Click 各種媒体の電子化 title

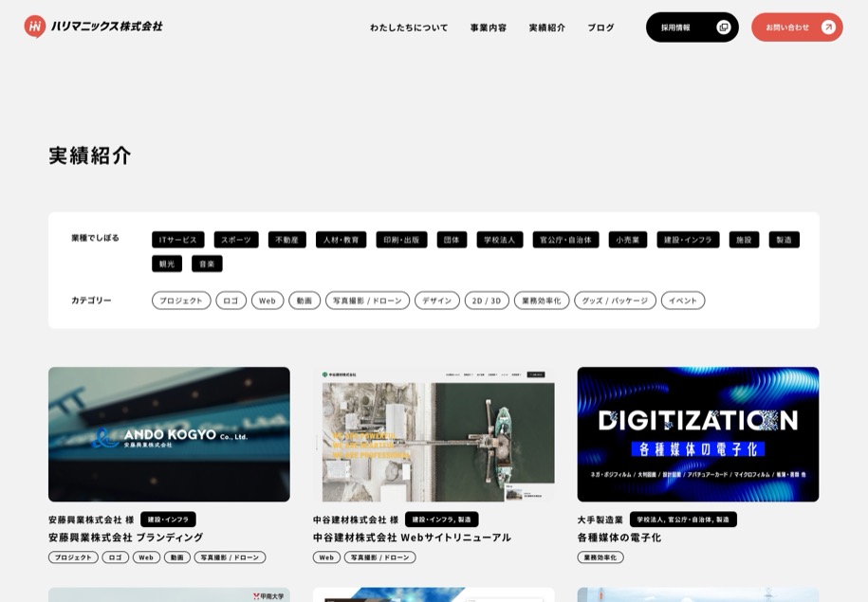[619, 538]
